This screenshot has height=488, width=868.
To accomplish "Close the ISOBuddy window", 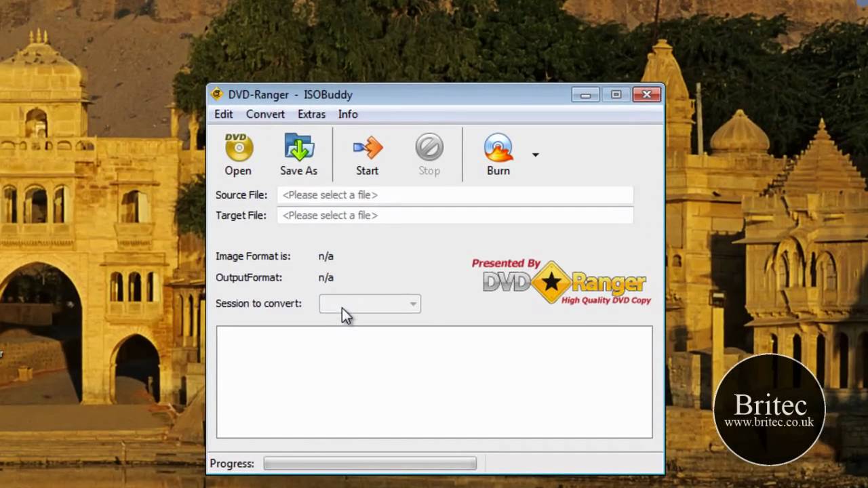I will tap(647, 95).
